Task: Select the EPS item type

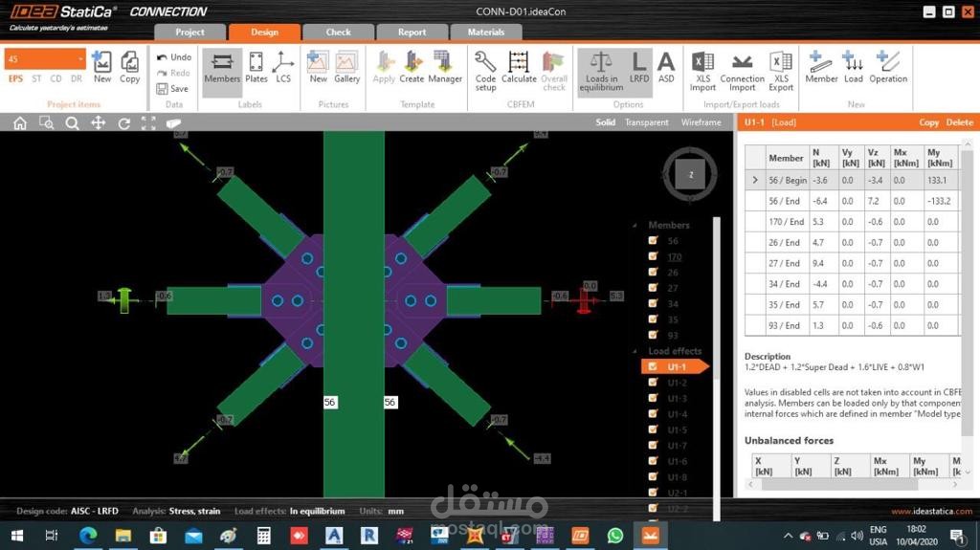Action: click(15, 78)
